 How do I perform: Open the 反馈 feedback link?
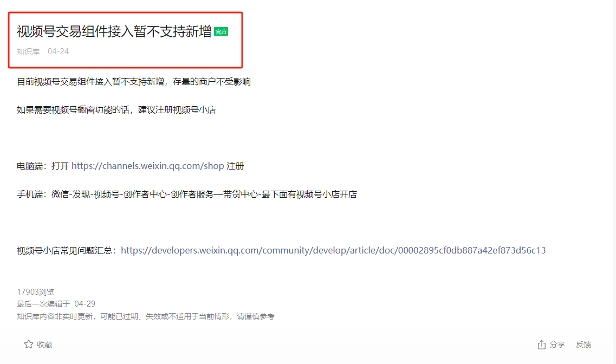583,344
